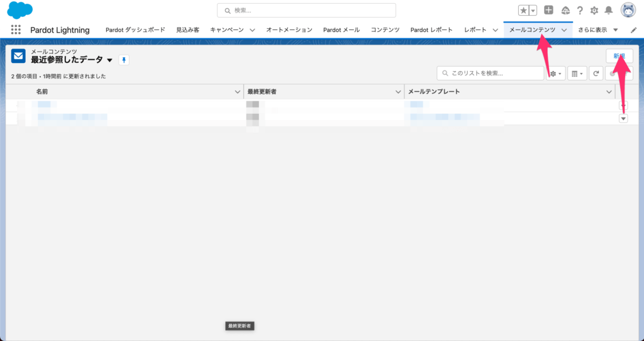The width and height of the screenshot is (644, 341).
Task: Sort by the 名前 column header
Action: 42,92
